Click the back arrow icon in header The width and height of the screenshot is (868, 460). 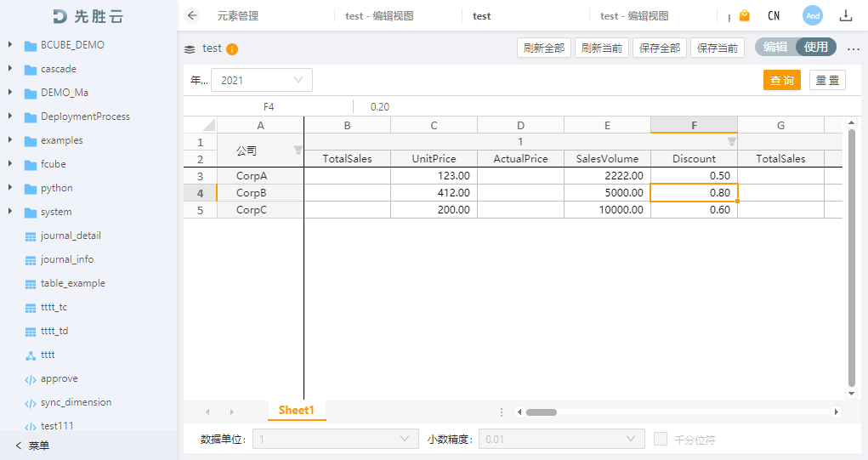pyautogui.click(x=192, y=15)
